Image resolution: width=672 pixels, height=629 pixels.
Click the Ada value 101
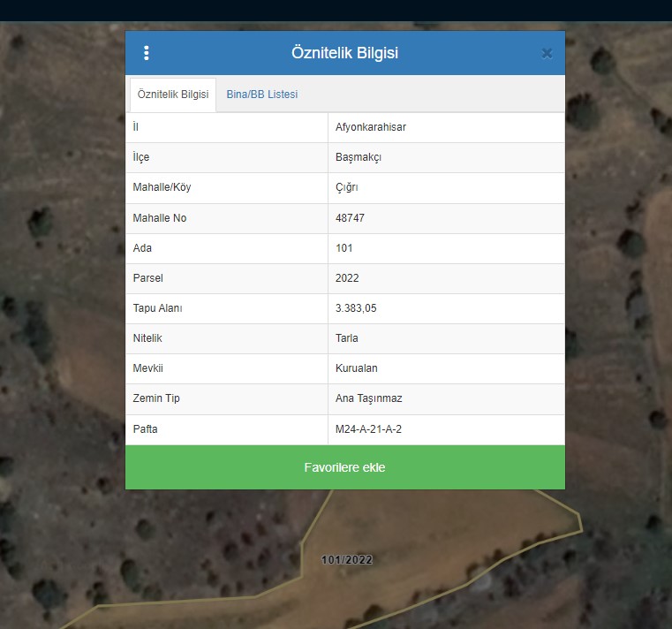tap(344, 248)
